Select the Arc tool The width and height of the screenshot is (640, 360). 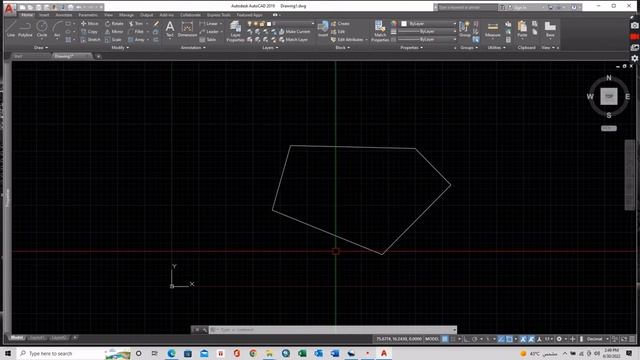point(57,29)
